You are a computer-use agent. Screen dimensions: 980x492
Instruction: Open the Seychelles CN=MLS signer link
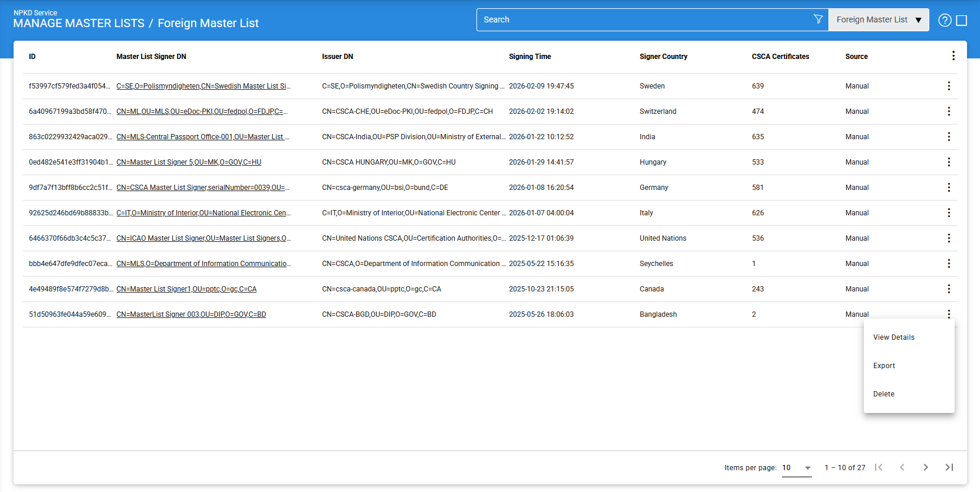click(x=203, y=264)
